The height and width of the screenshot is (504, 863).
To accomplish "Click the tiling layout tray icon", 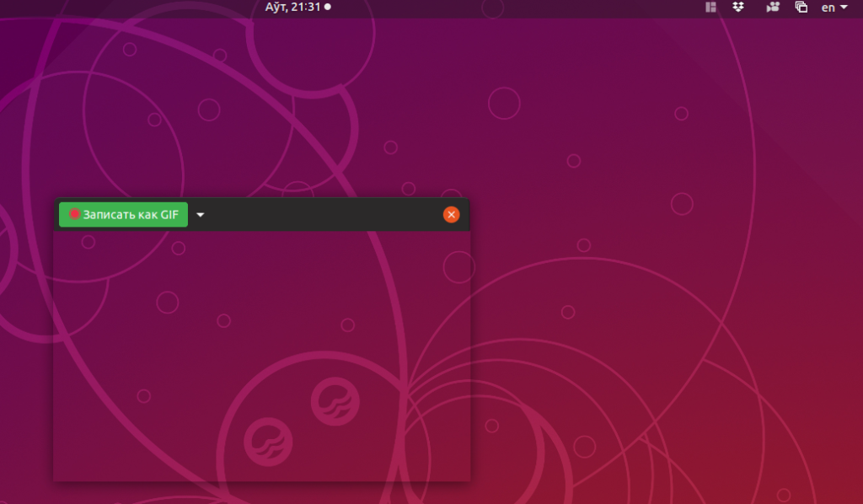I will [711, 7].
